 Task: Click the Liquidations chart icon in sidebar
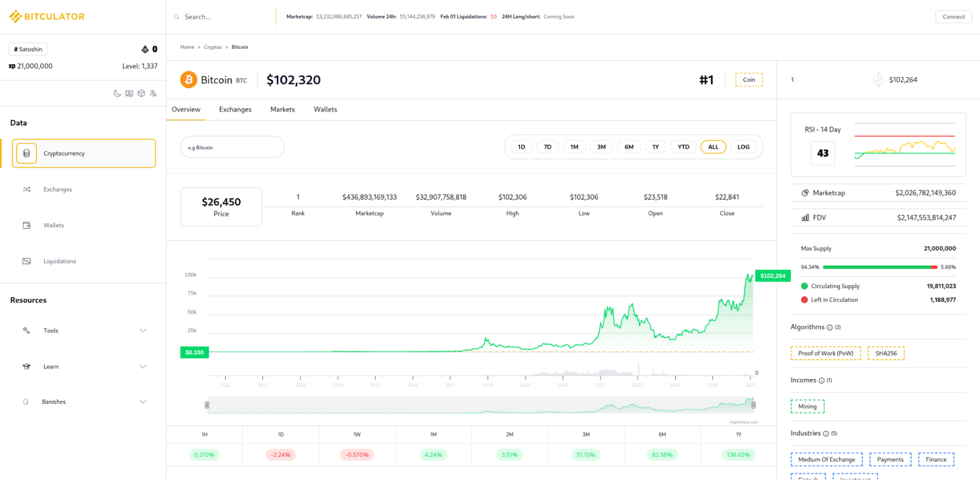[x=26, y=261]
